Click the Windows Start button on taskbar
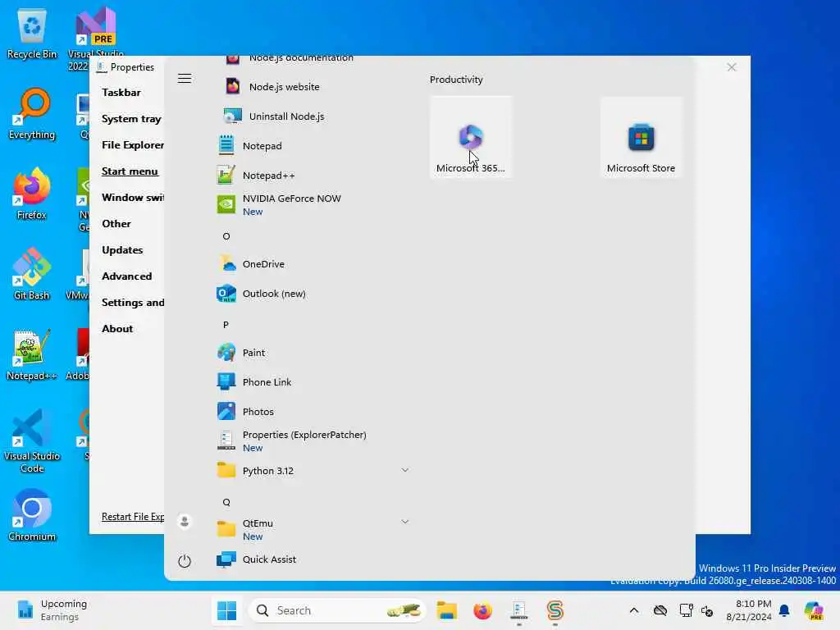 [x=226, y=610]
